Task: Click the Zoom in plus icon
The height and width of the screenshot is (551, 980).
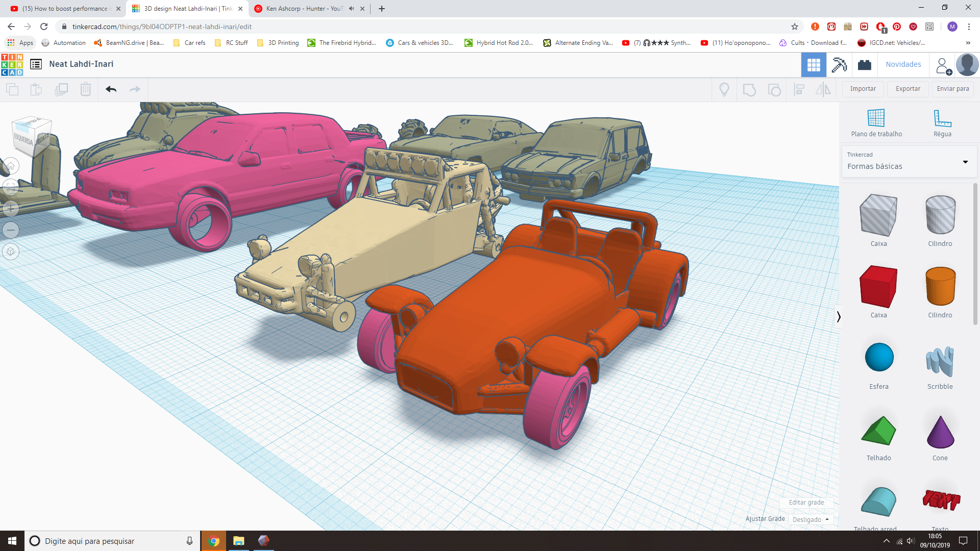Action: (11, 209)
